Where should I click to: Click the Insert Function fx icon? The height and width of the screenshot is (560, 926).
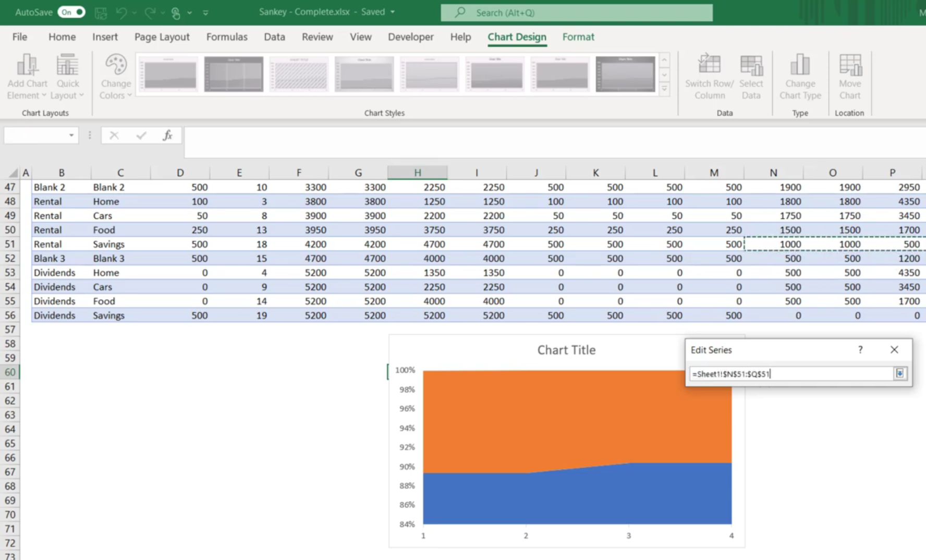click(167, 136)
